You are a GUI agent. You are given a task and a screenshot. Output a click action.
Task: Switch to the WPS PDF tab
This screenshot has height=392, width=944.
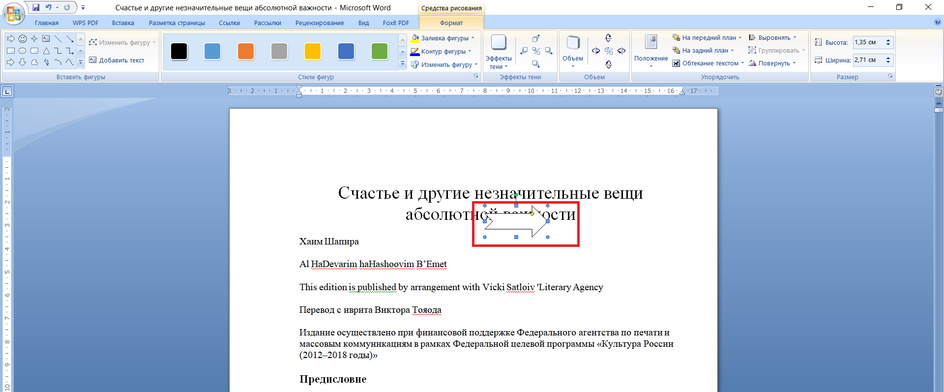[84, 23]
